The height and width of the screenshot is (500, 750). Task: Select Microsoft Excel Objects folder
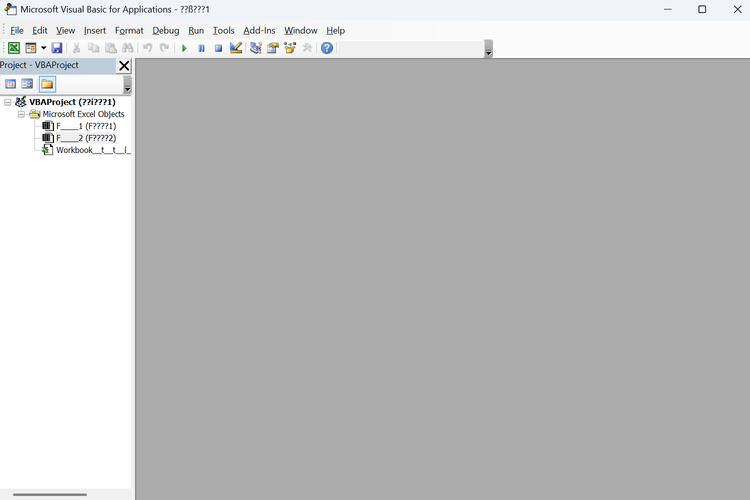click(83, 114)
